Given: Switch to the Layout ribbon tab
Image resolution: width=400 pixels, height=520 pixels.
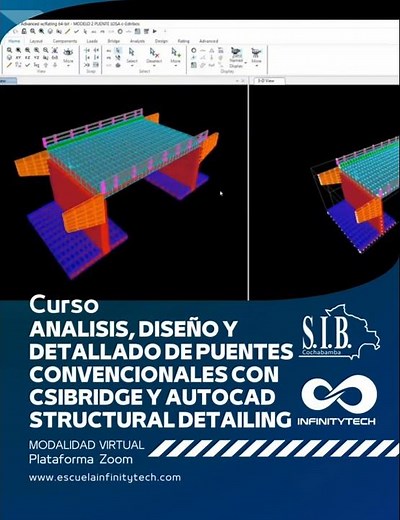Looking at the screenshot, I should point(36,41).
